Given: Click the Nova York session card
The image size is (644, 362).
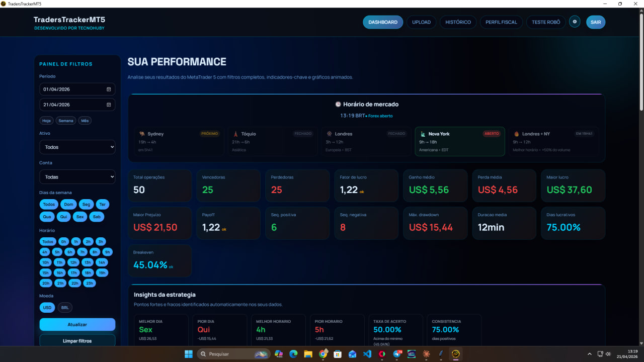Looking at the screenshot, I should pos(460,141).
